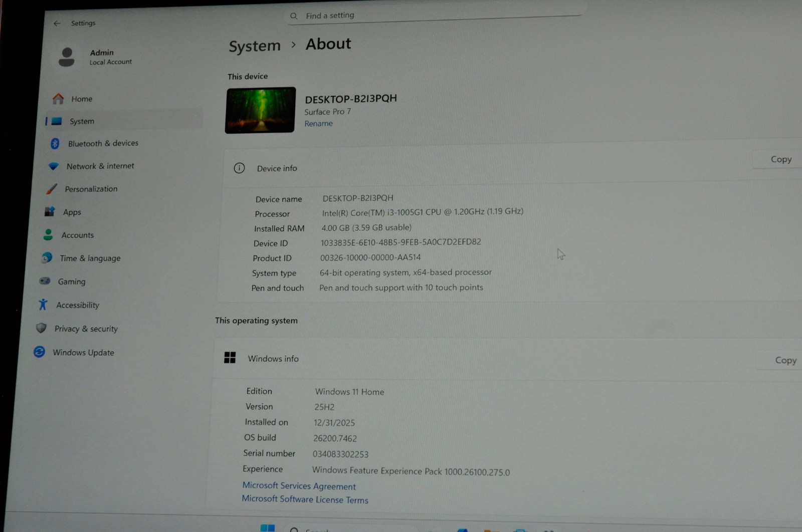Select the installed date 12/31/2025
The height and width of the screenshot is (532, 802).
pos(334,423)
